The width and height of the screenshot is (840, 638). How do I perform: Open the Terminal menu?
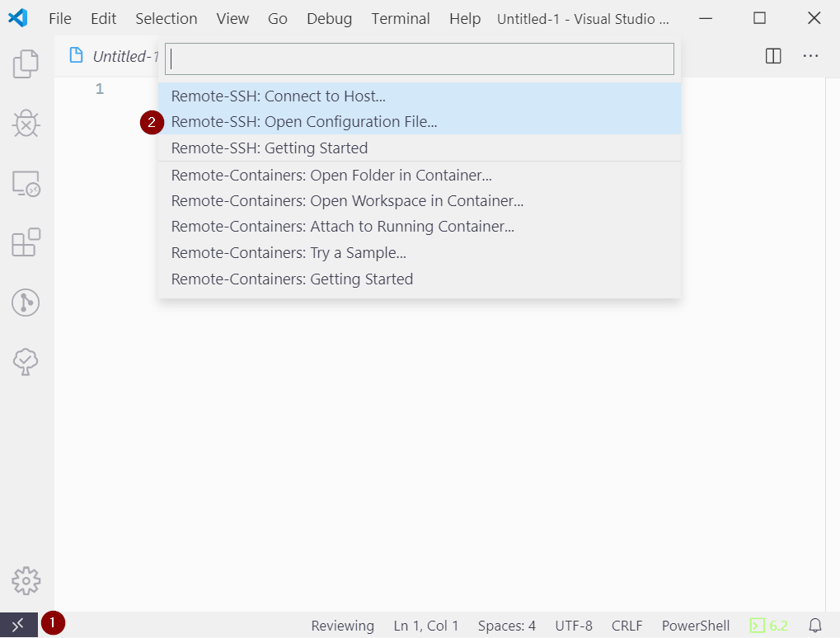click(401, 19)
